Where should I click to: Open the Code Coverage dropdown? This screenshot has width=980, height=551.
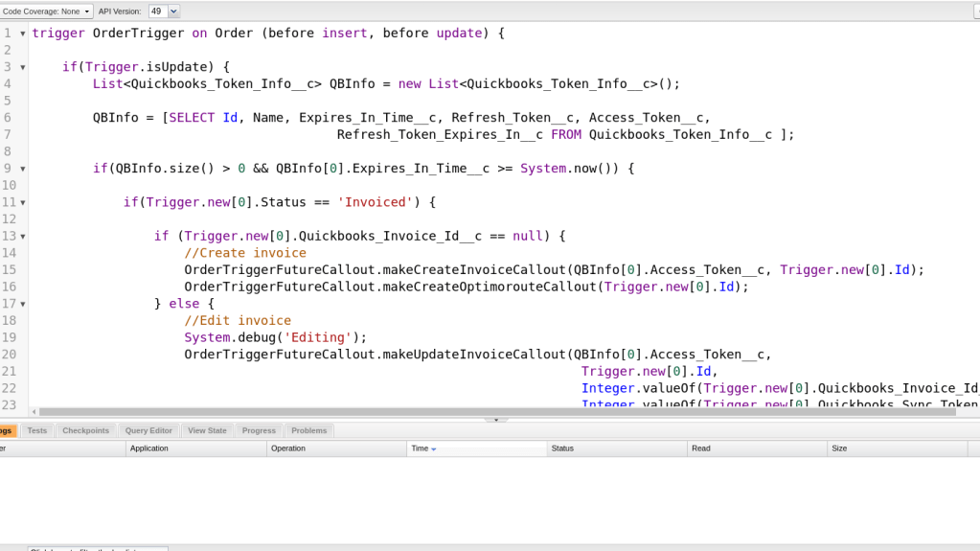click(x=47, y=11)
